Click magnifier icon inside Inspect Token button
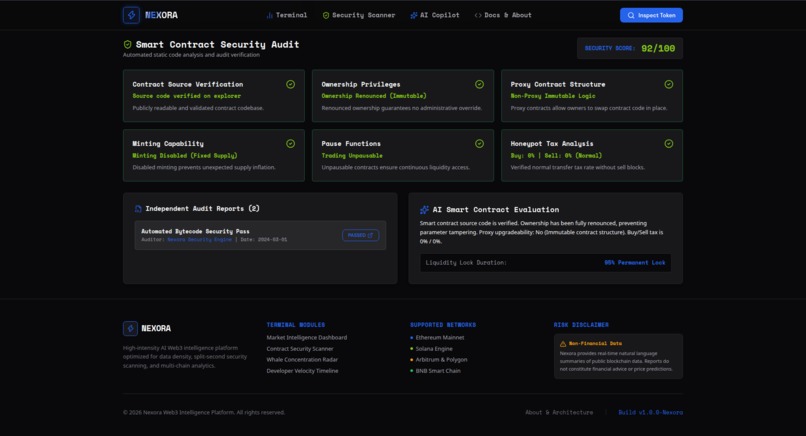 pos(631,15)
